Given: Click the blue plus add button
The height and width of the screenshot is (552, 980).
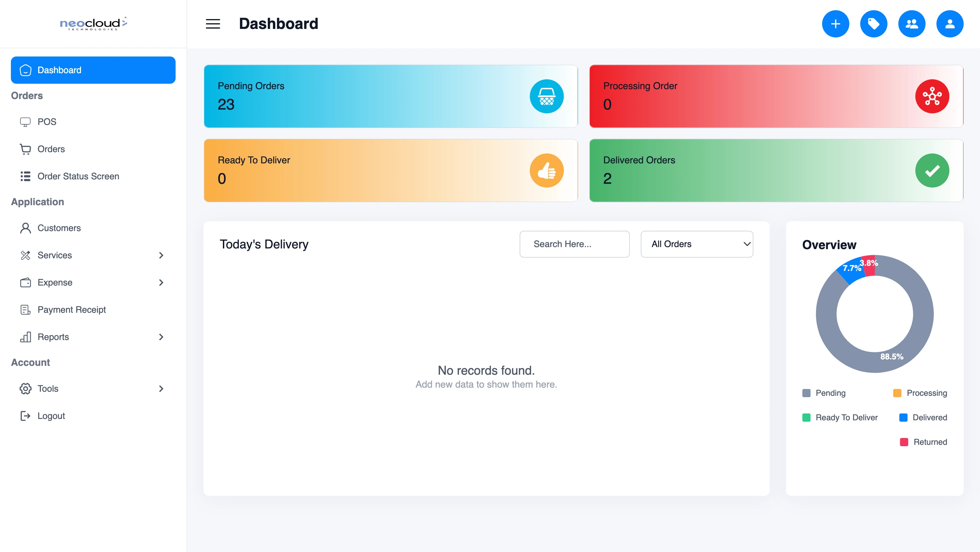Looking at the screenshot, I should pos(835,24).
